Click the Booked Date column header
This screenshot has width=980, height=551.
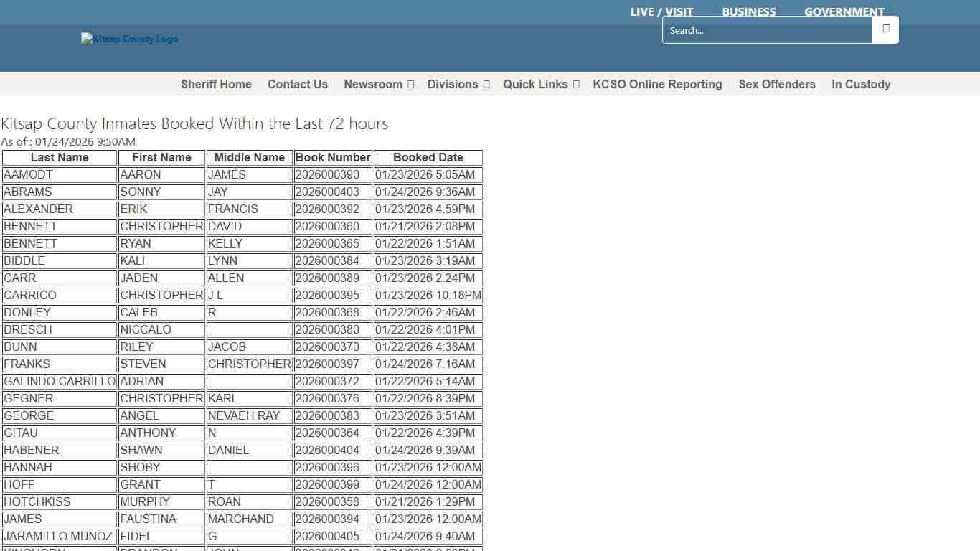[428, 157]
